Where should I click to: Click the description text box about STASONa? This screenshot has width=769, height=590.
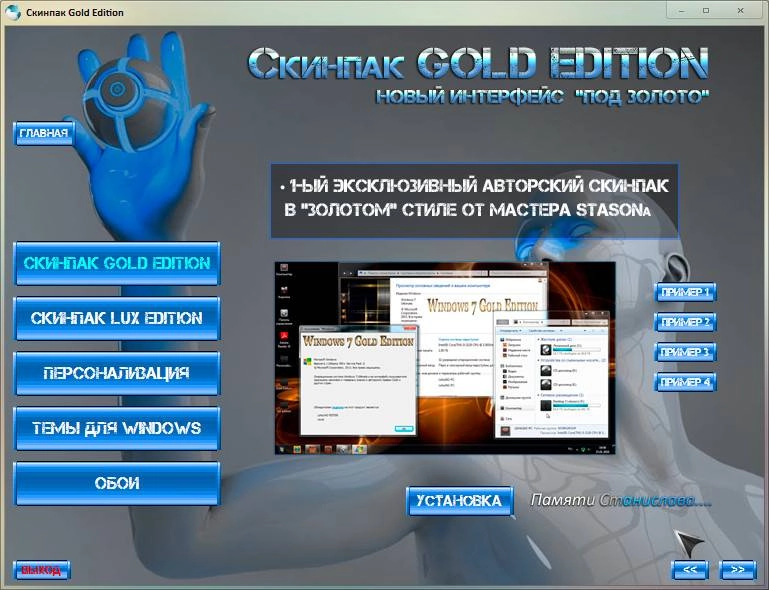475,201
